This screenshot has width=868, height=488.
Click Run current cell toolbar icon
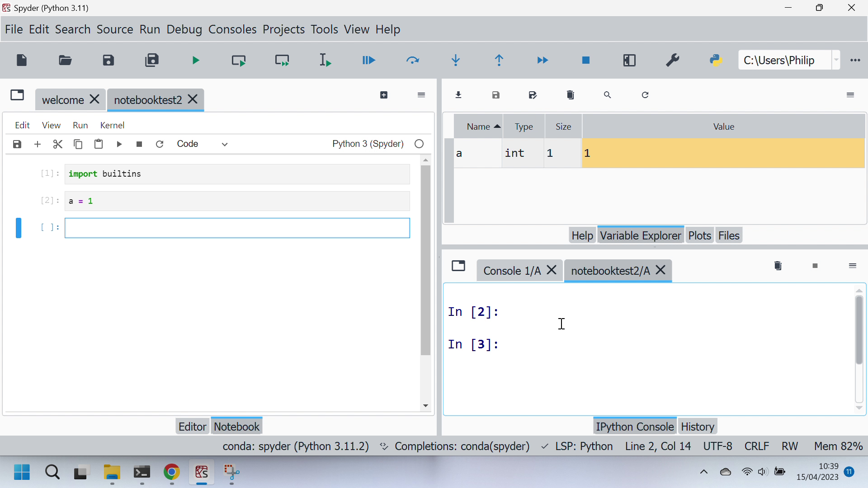click(239, 60)
